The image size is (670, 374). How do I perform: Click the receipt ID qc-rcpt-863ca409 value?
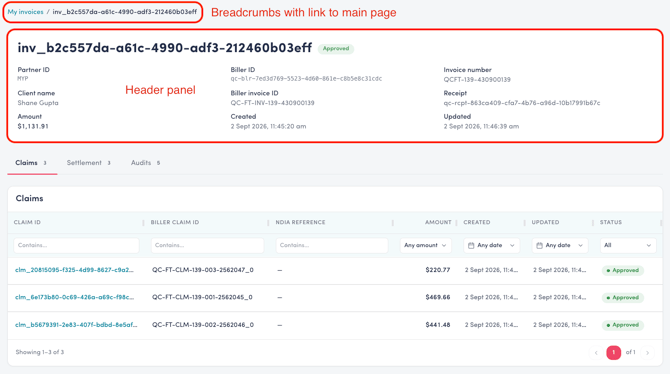coord(522,103)
